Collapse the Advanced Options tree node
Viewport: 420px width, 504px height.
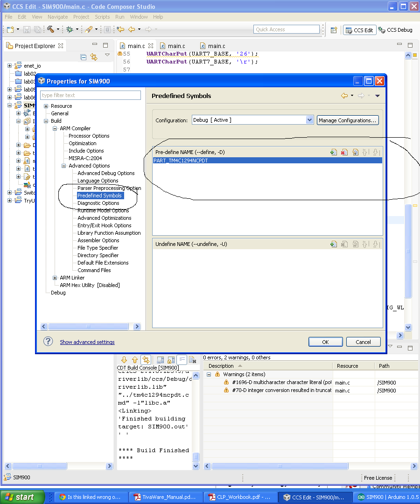pyautogui.click(x=63, y=165)
